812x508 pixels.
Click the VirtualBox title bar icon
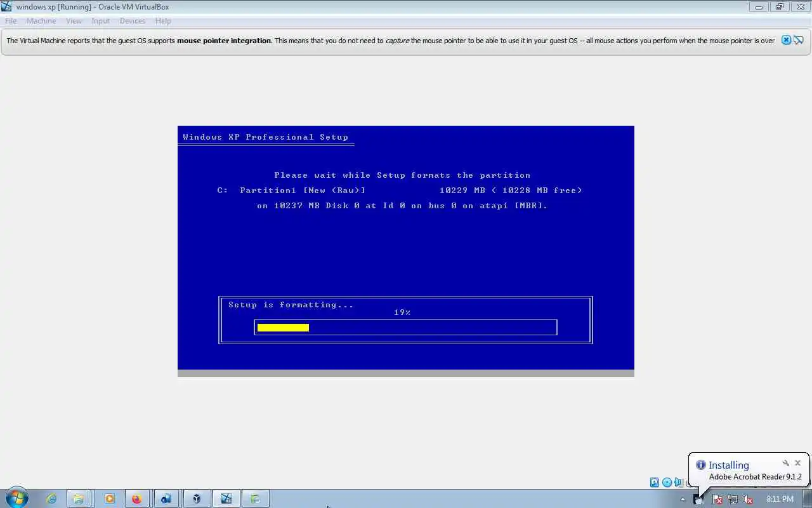click(7, 7)
